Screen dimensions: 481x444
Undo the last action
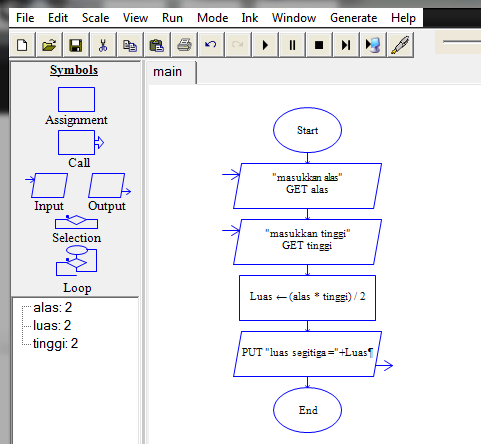point(211,45)
